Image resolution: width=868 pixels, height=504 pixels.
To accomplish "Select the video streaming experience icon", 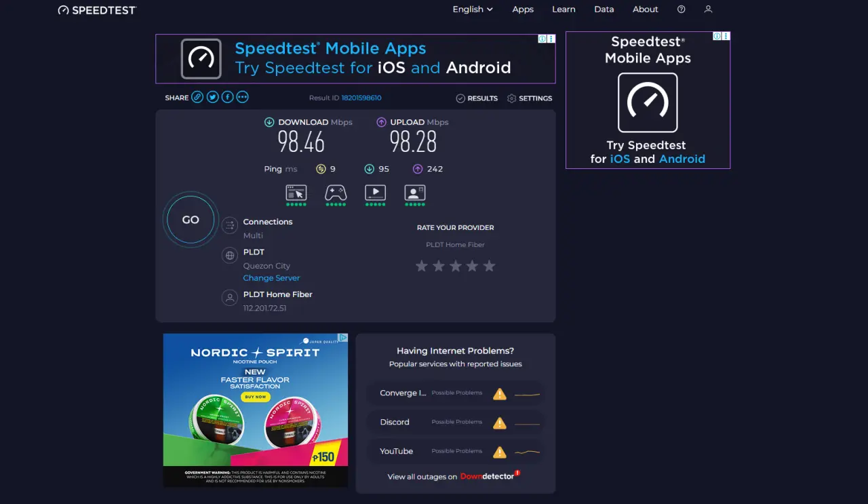I will [375, 195].
